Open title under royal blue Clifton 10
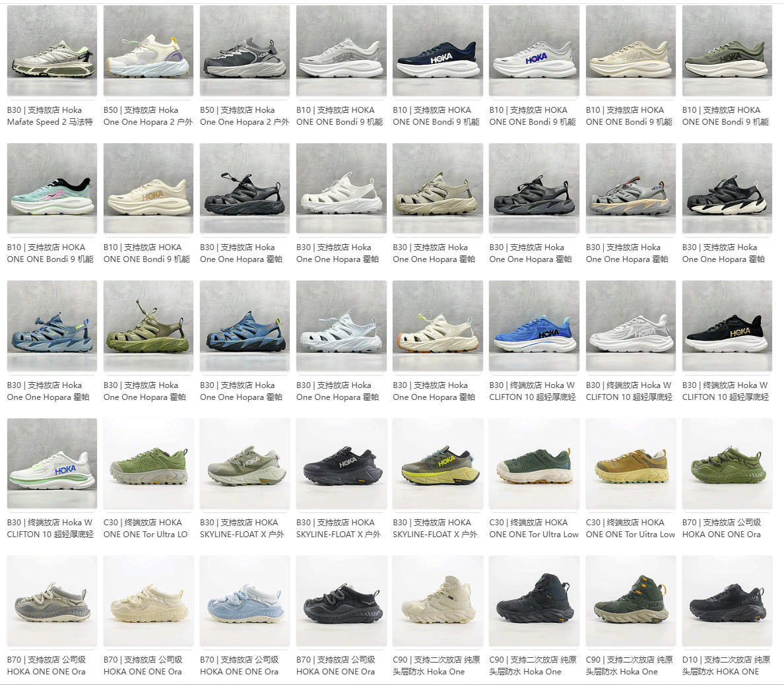Image resolution: width=784 pixels, height=685 pixels. pyautogui.click(x=532, y=391)
